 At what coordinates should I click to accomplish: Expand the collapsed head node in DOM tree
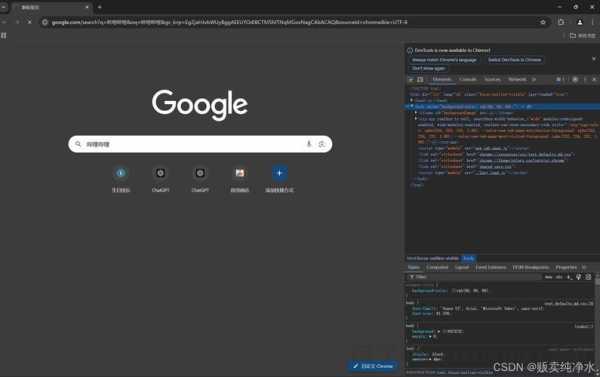[412, 100]
